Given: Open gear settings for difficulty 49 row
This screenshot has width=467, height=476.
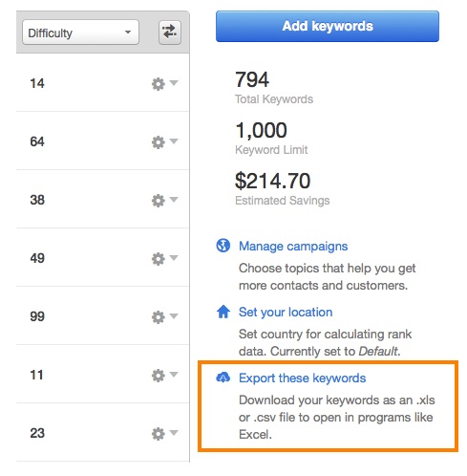Looking at the screenshot, I should tap(159, 259).
